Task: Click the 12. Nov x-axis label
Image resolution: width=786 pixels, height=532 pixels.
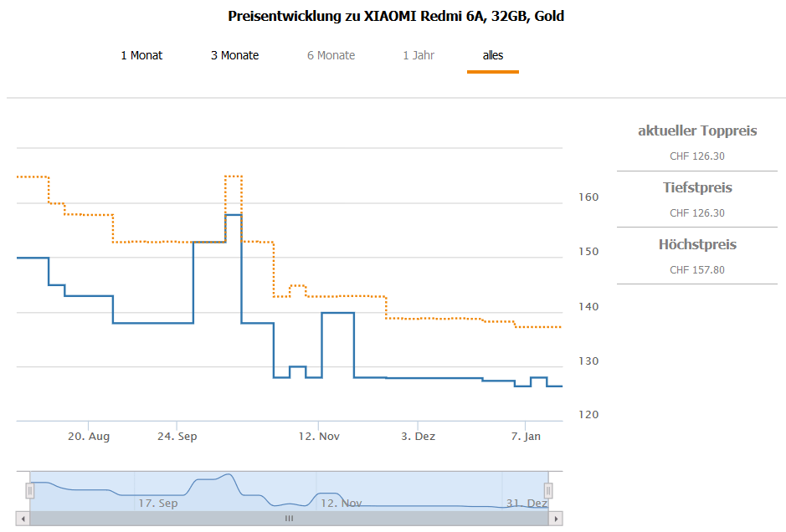Action: pos(318,436)
